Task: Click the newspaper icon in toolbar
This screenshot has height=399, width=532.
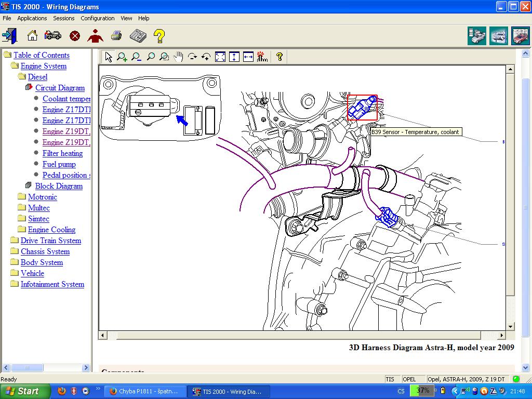Action: (138, 35)
